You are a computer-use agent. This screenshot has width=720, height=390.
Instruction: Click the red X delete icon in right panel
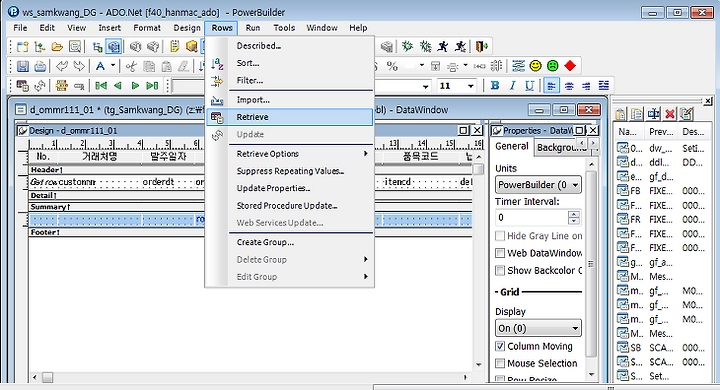point(670,114)
